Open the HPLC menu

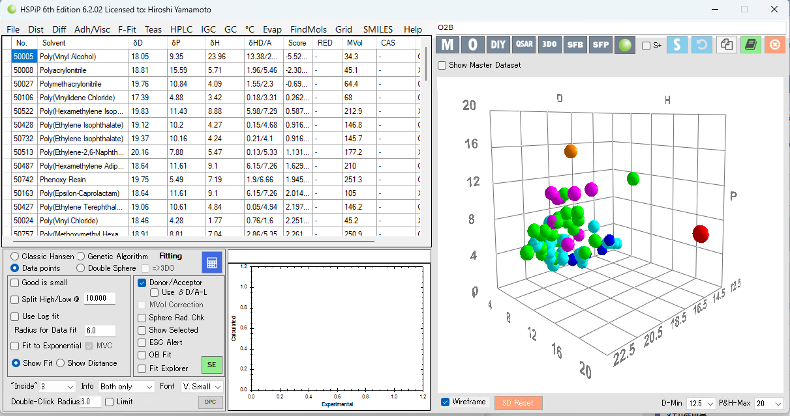click(181, 30)
